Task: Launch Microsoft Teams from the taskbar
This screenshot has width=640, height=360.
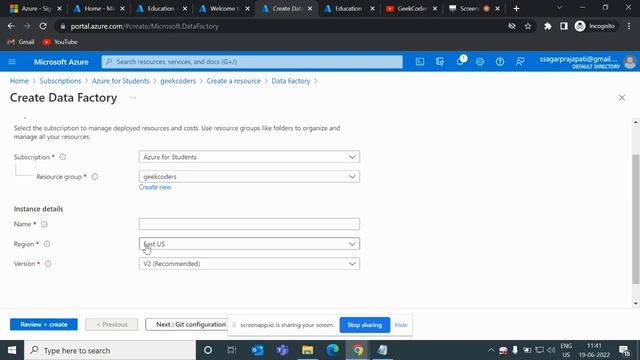Action: coord(282,350)
